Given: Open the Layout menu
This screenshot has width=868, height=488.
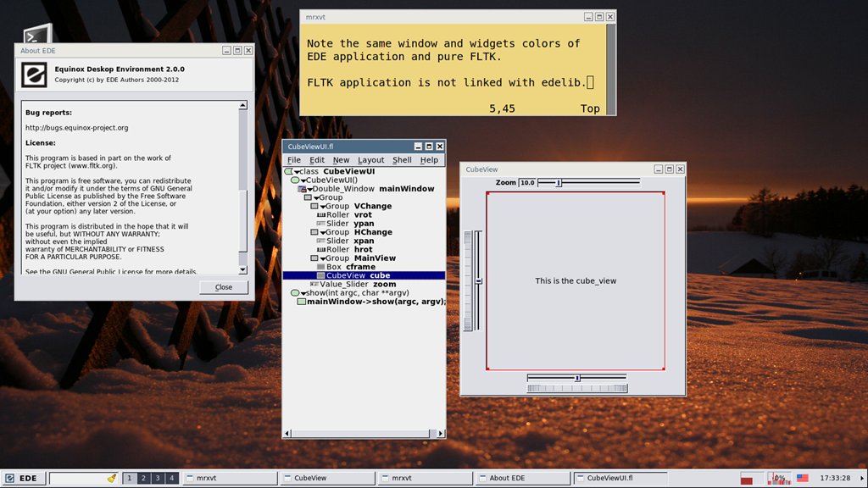Looking at the screenshot, I should point(370,160).
